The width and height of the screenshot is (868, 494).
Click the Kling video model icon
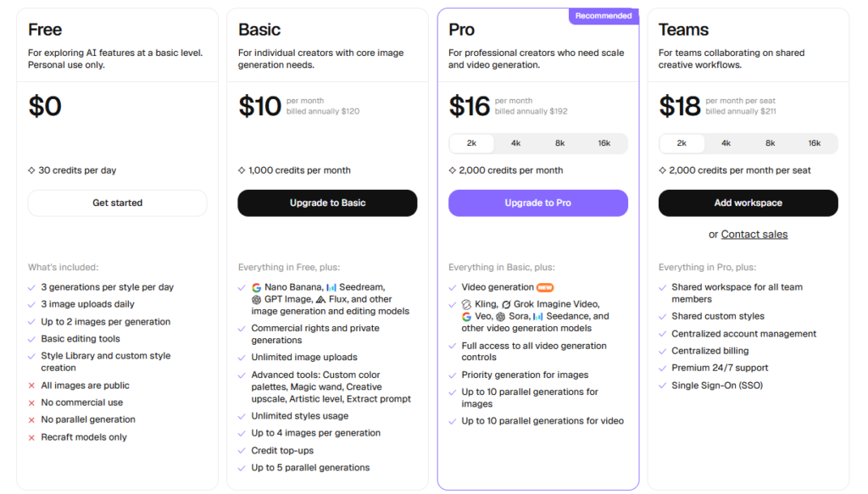tap(467, 305)
